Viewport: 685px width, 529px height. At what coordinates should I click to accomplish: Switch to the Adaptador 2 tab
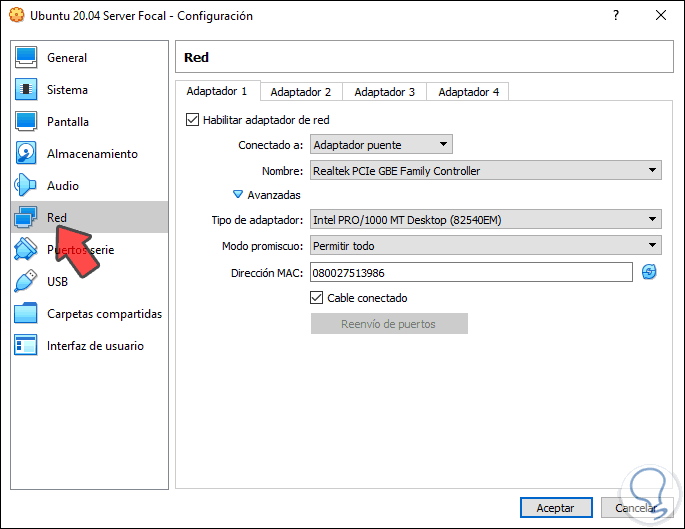tap(300, 92)
